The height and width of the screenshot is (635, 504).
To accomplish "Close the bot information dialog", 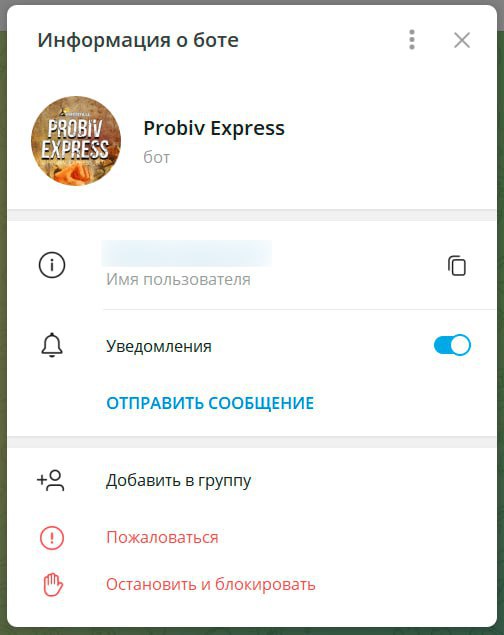I will pyautogui.click(x=462, y=40).
